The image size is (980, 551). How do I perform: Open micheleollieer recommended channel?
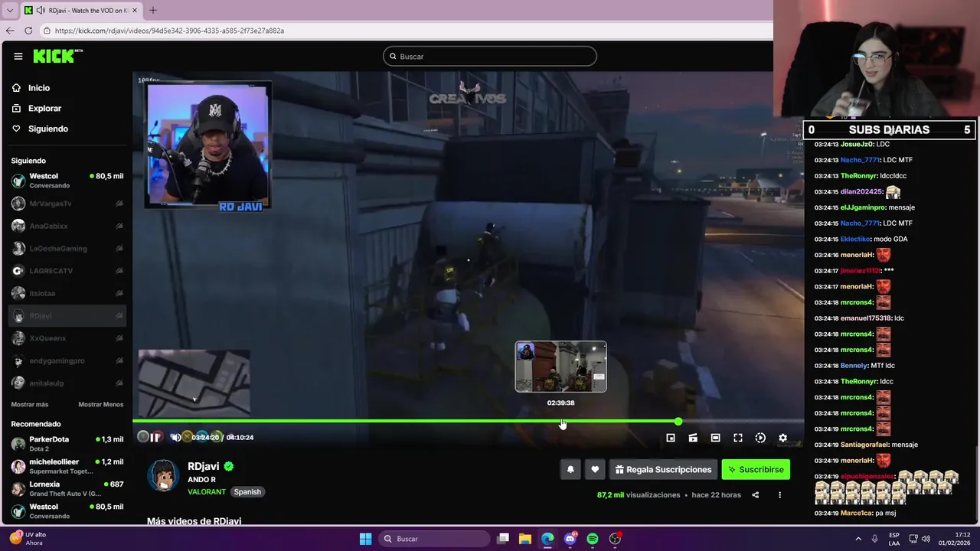click(67, 466)
